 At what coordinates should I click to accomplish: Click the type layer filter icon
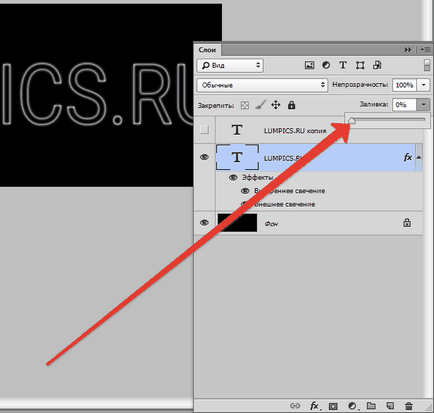[343, 65]
